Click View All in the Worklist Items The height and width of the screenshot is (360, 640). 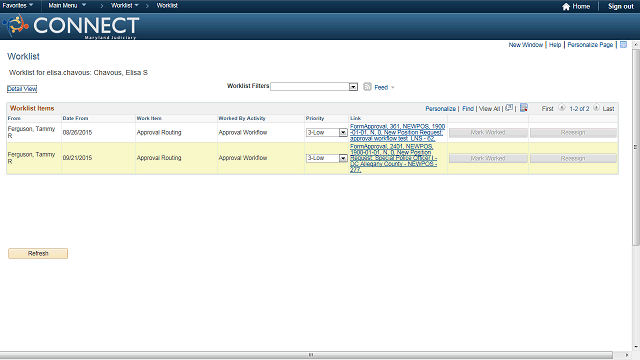pyautogui.click(x=489, y=109)
